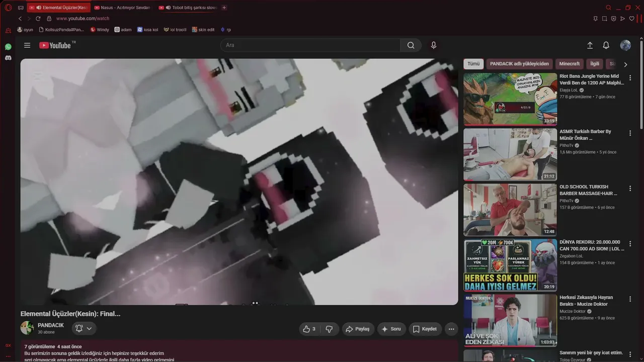
Task: Open the skin edit bookmark
Action: (203, 30)
